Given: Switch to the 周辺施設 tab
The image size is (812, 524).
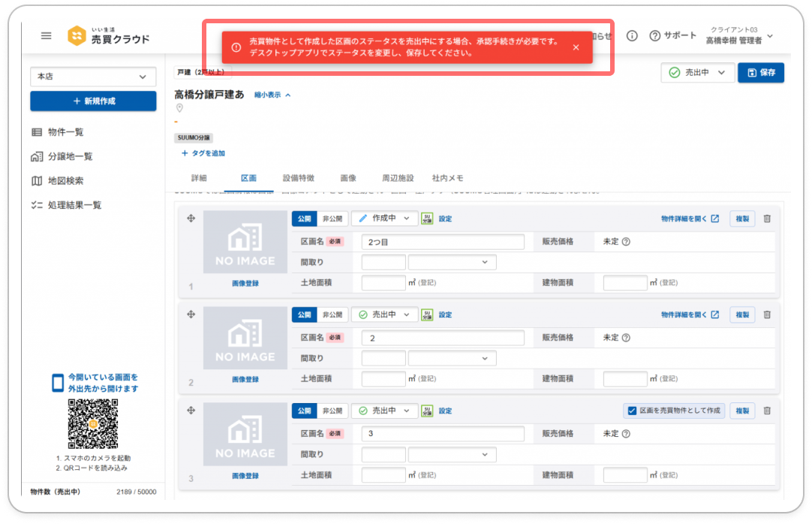Looking at the screenshot, I should pos(398,178).
